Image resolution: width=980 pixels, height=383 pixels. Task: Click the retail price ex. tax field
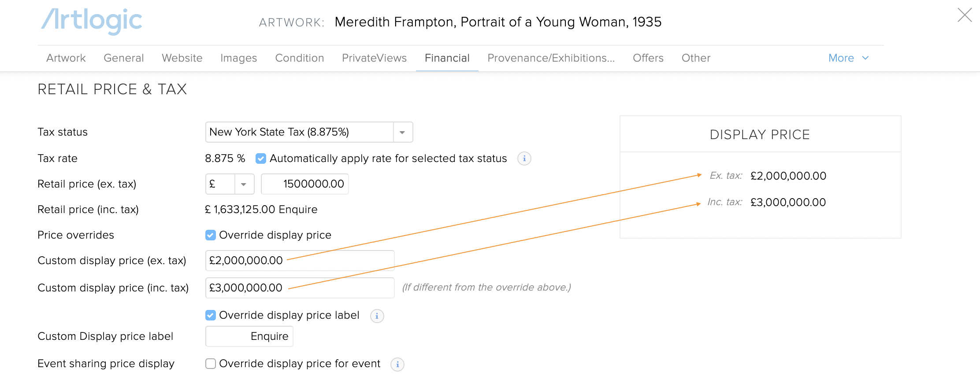(305, 184)
